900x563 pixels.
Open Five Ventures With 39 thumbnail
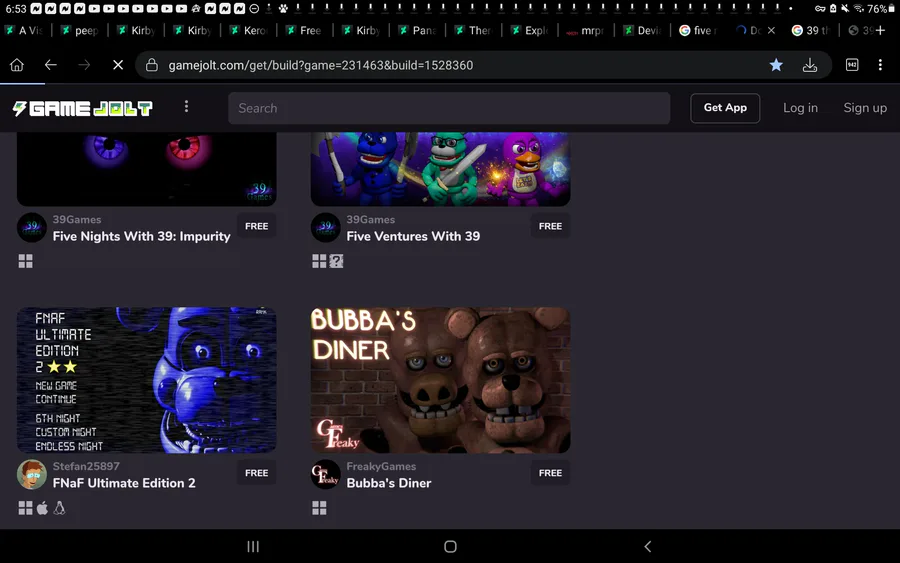pyautogui.click(x=440, y=169)
